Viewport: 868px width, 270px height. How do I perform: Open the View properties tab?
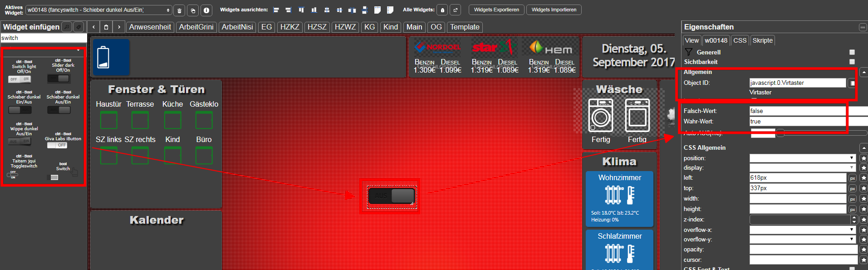[x=692, y=40]
